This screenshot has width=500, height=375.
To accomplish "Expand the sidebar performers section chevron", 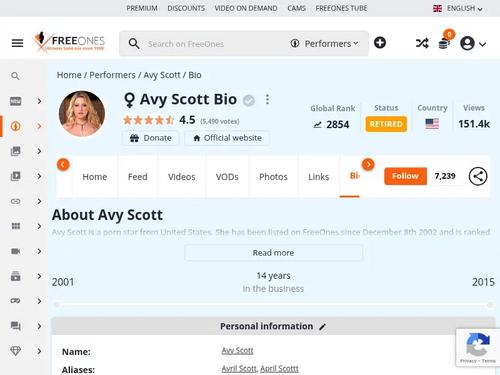I will click(x=39, y=126).
